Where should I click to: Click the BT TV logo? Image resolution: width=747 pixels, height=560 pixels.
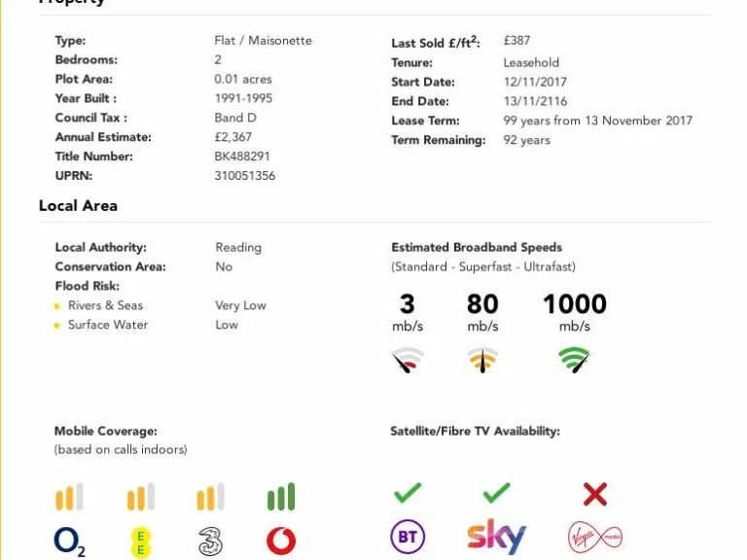point(408,537)
